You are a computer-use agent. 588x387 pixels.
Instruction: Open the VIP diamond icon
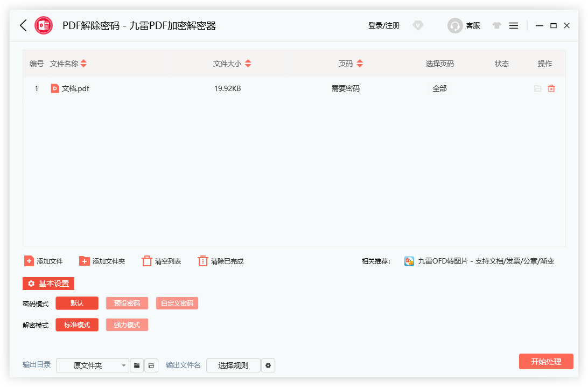tap(418, 25)
